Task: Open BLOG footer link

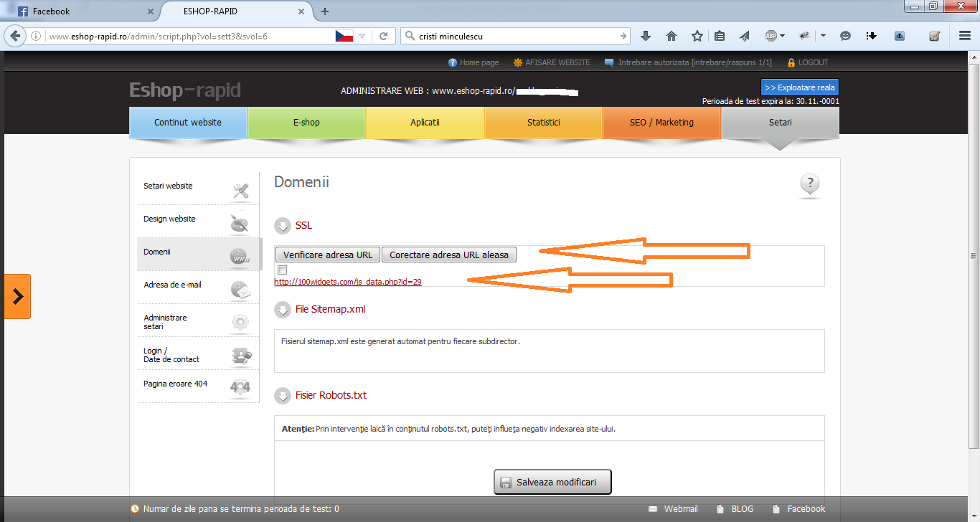Action: 735,509
